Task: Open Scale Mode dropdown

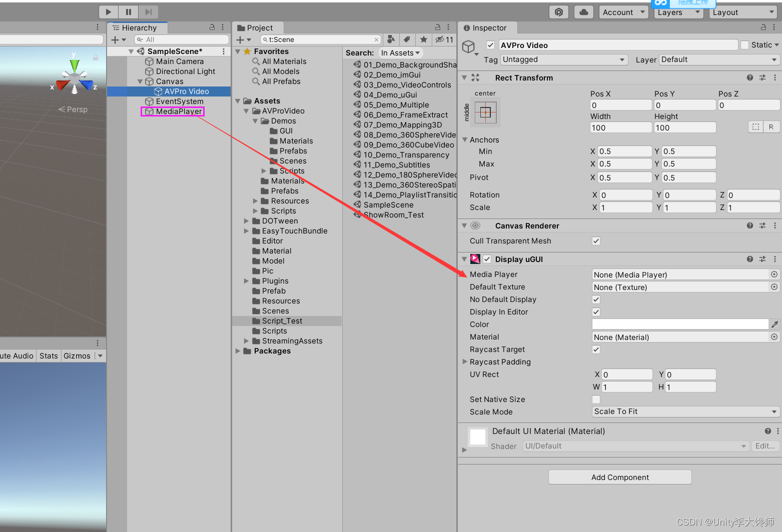Action: [685, 411]
